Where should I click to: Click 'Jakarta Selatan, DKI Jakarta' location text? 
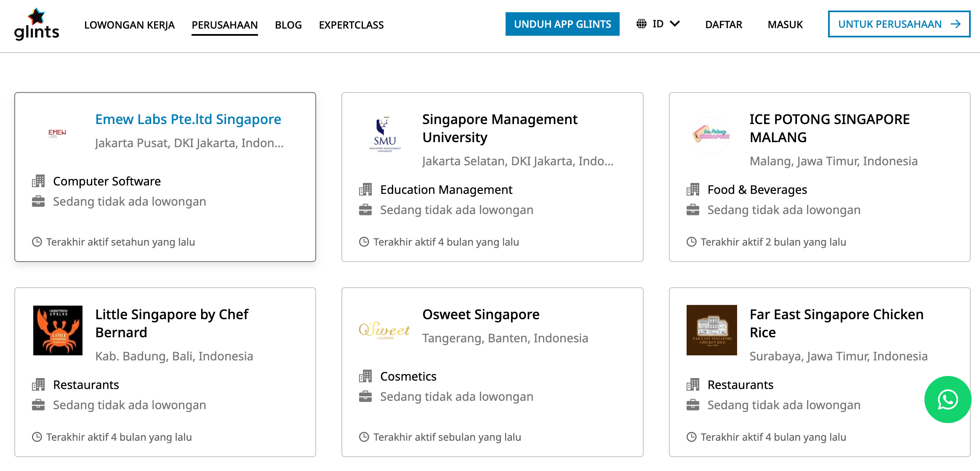[x=518, y=161]
